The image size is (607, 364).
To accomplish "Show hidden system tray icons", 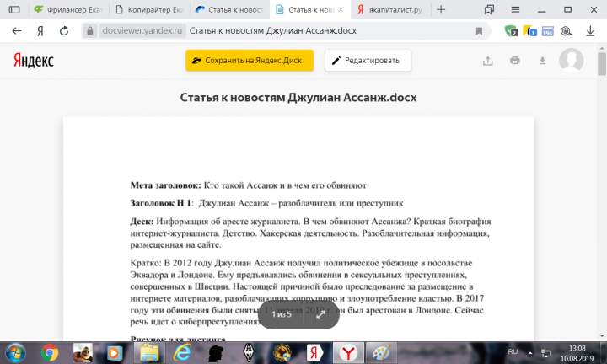I will (x=530, y=352).
